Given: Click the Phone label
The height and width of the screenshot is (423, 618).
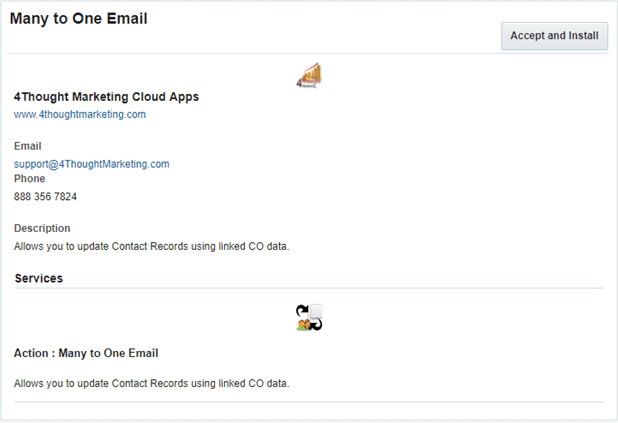Looking at the screenshot, I should pos(30,179).
